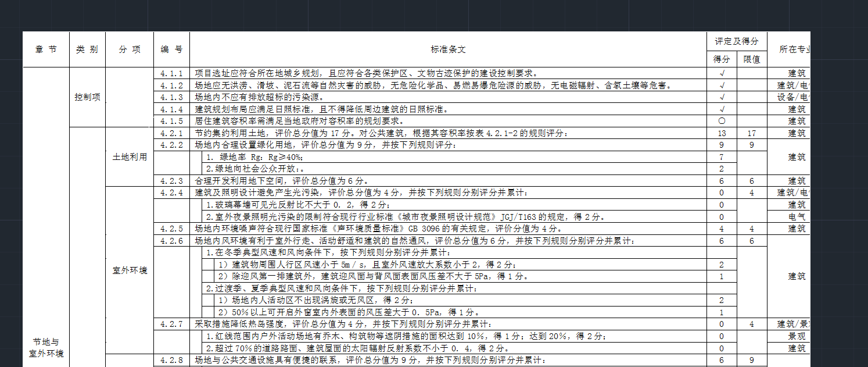Click number cell 4.2.5
Screen dimensions: 868x367
(172, 229)
